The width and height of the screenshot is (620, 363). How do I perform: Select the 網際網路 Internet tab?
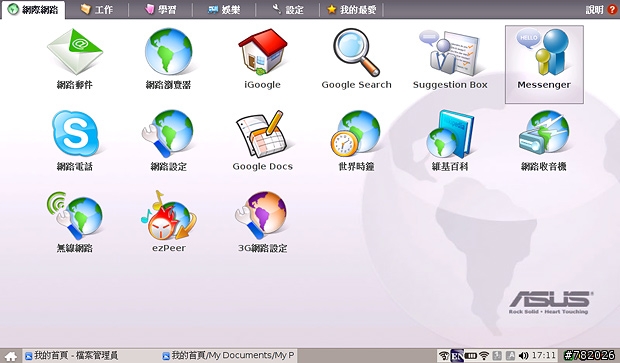pos(33,9)
